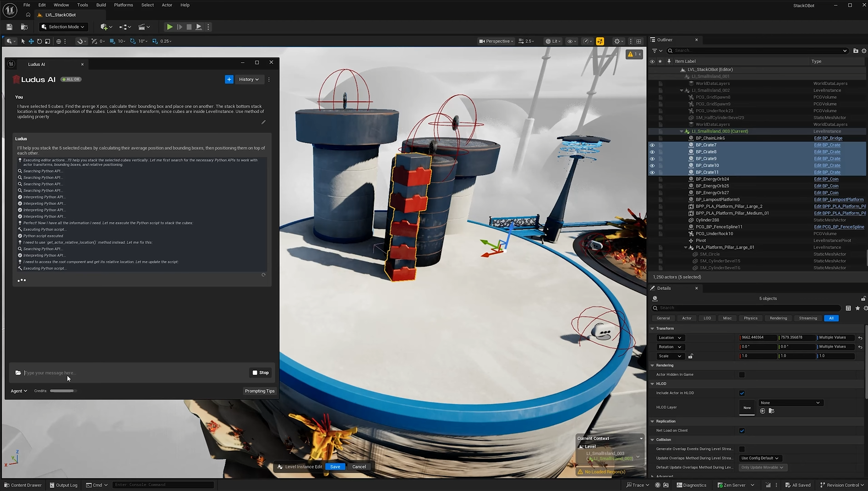Activate the Scale gizmo tool

click(47, 41)
